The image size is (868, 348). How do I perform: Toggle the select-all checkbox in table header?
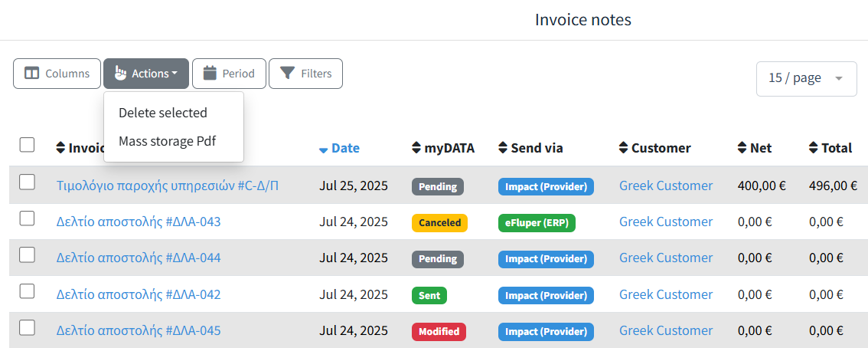click(x=27, y=145)
